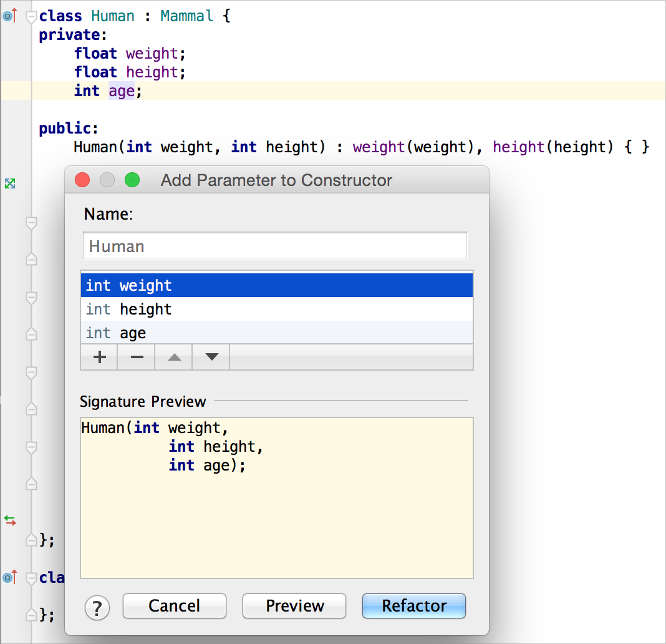Click the 'public:' keyword in editor
666x644 pixels.
point(69,129)
